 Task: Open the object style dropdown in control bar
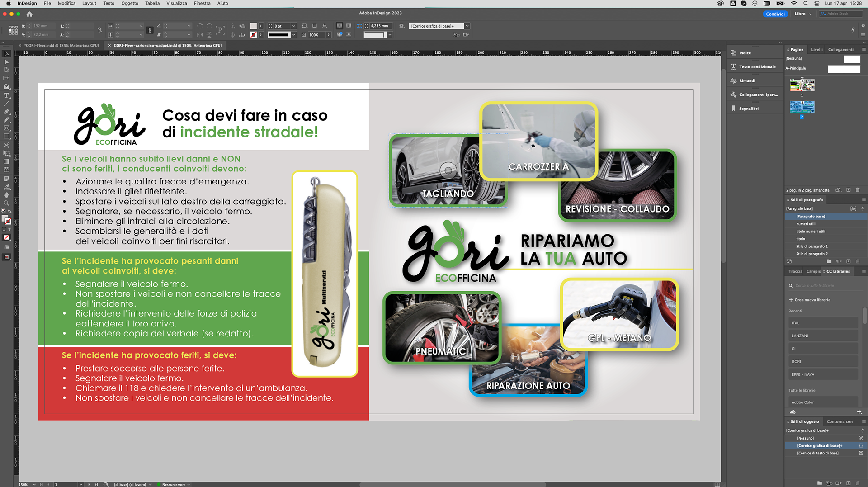[x=467, y=26]
